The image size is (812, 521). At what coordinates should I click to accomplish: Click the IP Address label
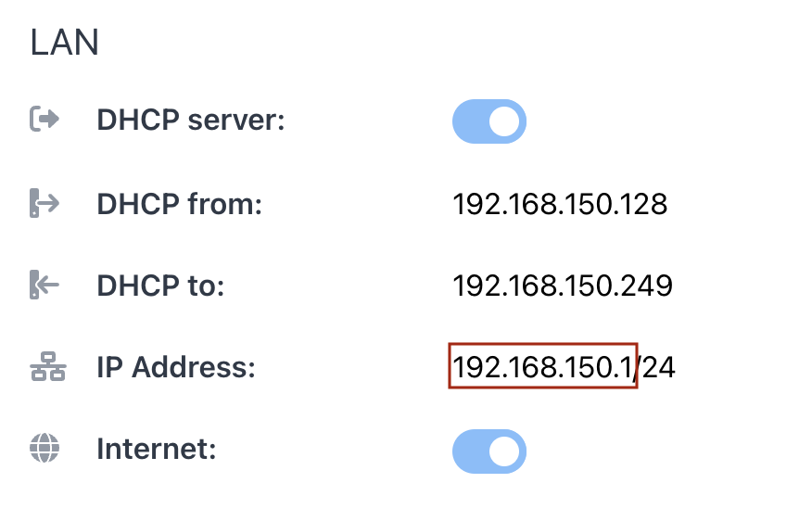tap(176, 367)
